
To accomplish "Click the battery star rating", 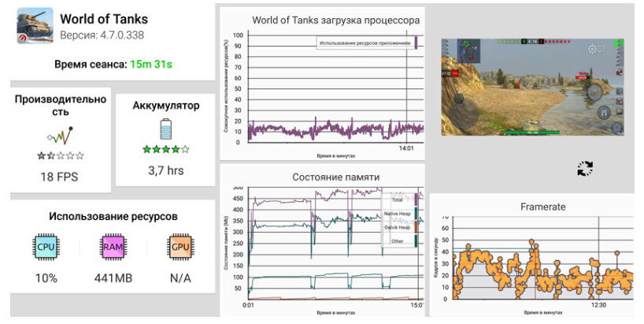I will [165, 149].
